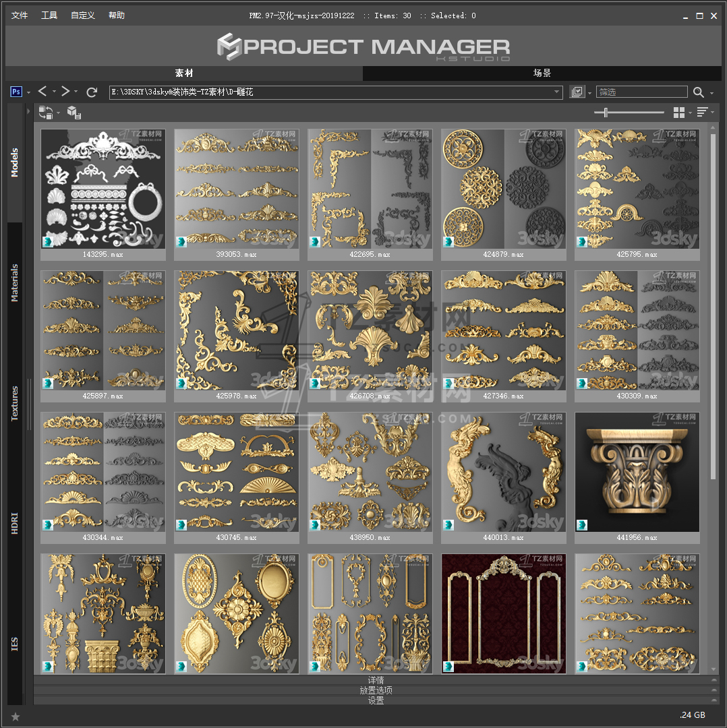Expand the 放置选项 panel
This screenshot has width=727, height=728.
(x=376, y=690)
